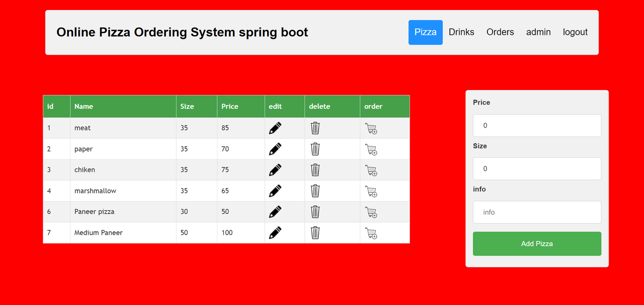The width and height of the screenshot is (644, 305).
Task: Click the pencil icon for Medium Paneer
Action: point(275,233)
